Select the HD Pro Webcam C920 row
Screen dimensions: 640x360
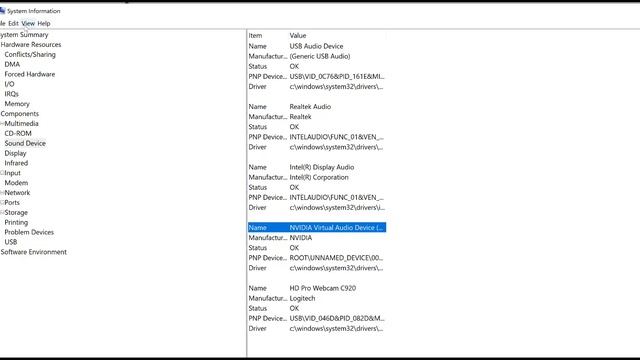click(317, 288)
